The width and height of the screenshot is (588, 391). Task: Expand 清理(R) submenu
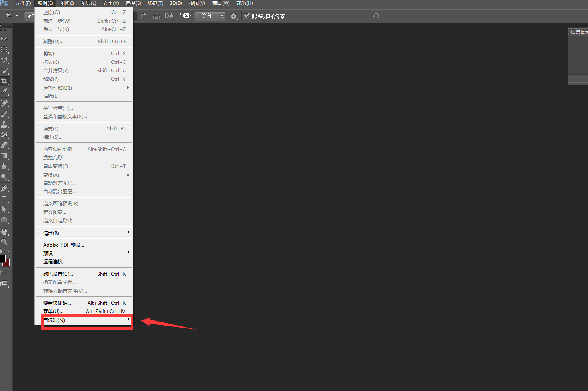(84, 233)
